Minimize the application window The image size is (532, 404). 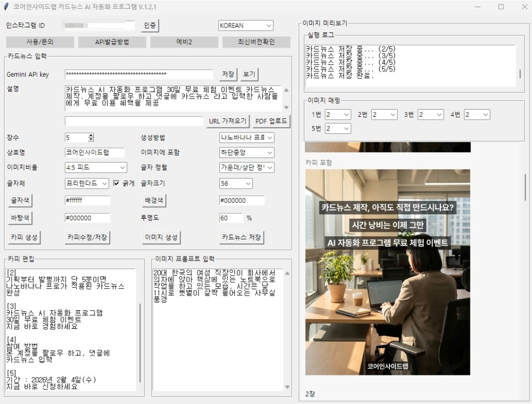point(478,7)
